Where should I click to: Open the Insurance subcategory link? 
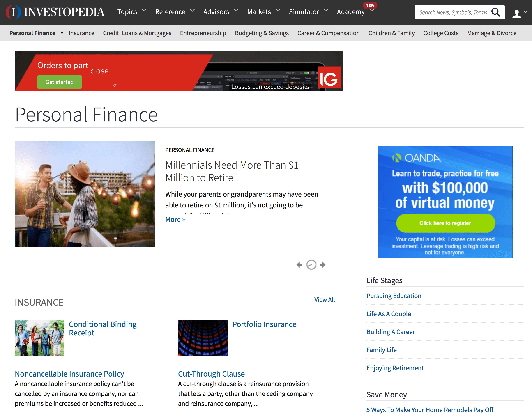(x=81, y=33)
